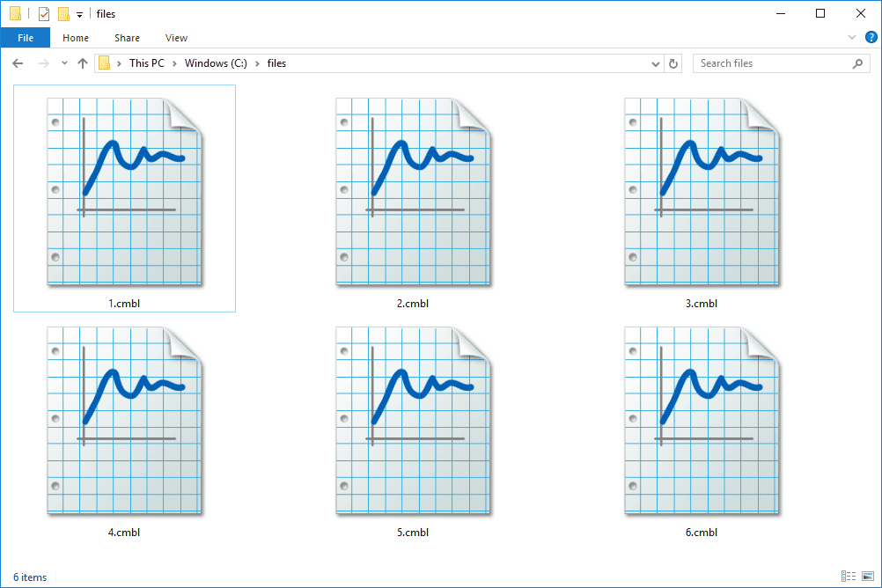Expand the ribbon with the chevron
The width and height of the screenshot is (882, 588).
(x=851, y=37)
